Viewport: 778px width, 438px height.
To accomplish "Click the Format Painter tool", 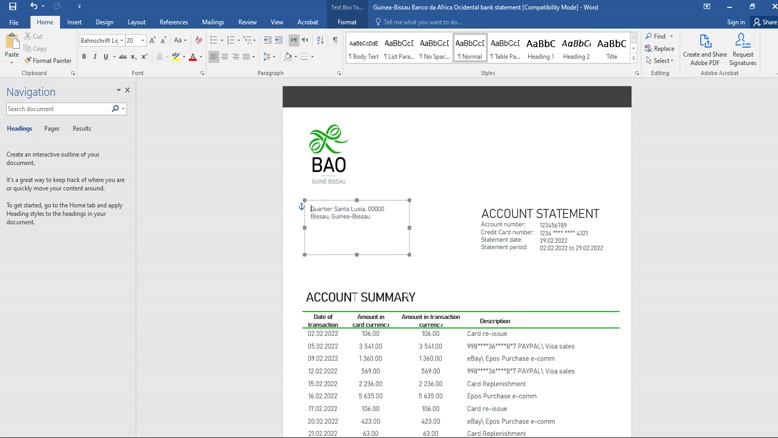I will 48,61.
